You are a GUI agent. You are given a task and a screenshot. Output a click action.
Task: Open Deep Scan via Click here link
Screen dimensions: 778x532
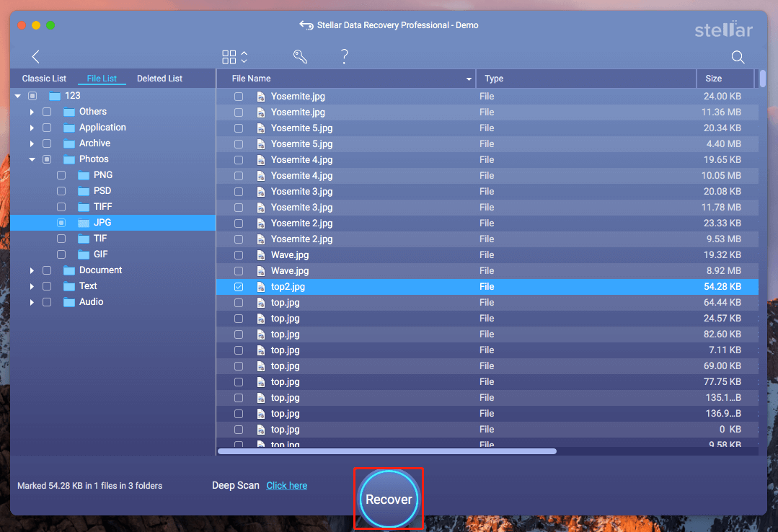(x=286, y=485)
